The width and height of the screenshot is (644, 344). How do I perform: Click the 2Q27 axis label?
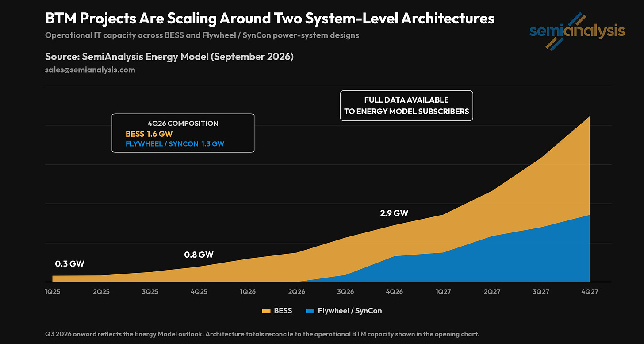pyautogui.click(x=492, y=292)
